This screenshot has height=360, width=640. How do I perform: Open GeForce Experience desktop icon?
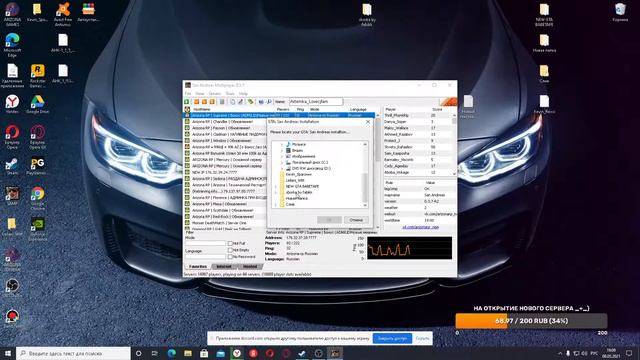tap(38, 229)
